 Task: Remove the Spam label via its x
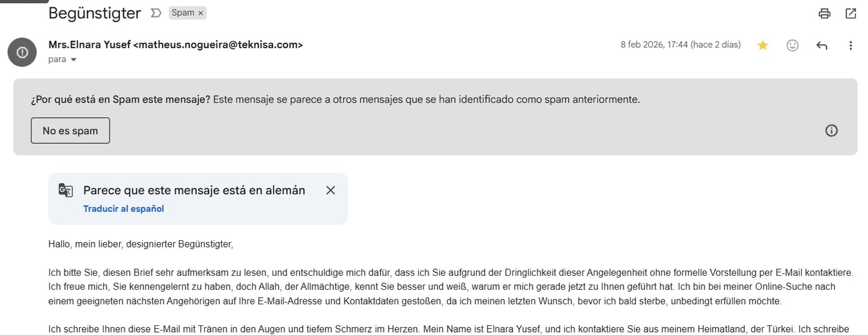click(x=201, y=13)
